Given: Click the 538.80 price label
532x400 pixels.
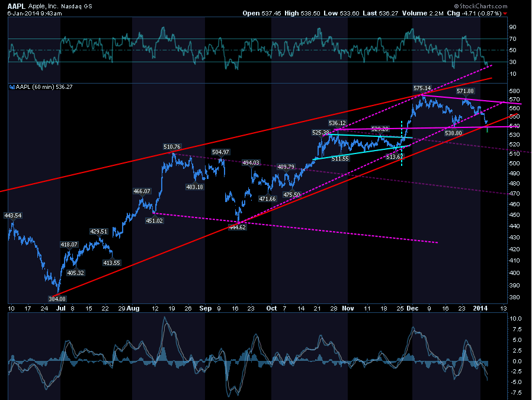Looking at the screenshot, I should click(453, 133).
